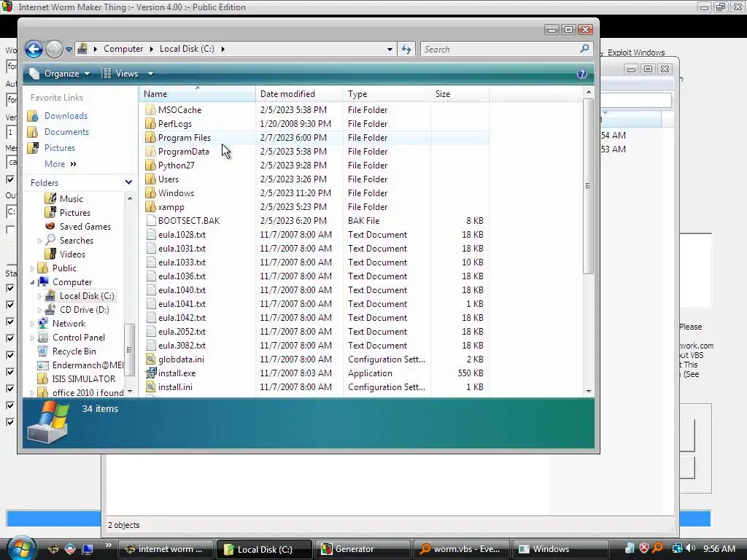Screen dimensions: 747x560
Task: Select the install.ini file icon
Action: [150, 386]
